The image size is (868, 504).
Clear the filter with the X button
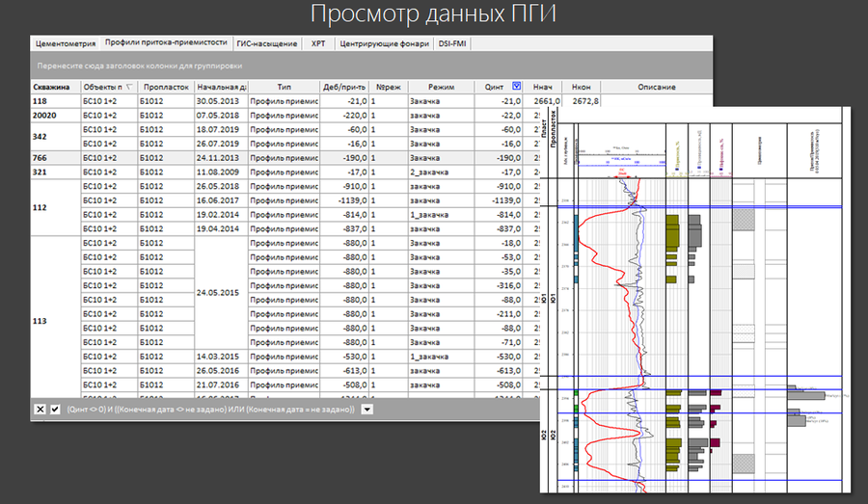coord(40,410)
